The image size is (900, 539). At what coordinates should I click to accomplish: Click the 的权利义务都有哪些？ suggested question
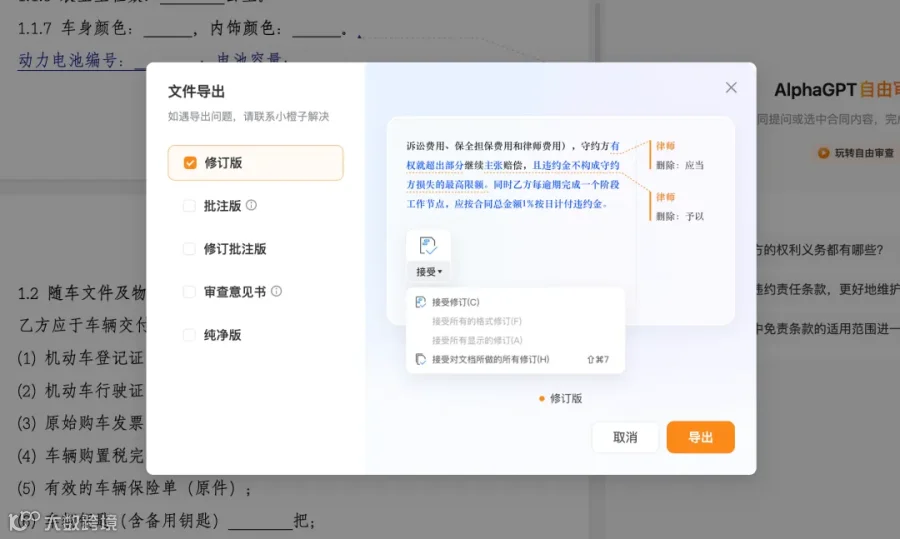pos(821,250)
